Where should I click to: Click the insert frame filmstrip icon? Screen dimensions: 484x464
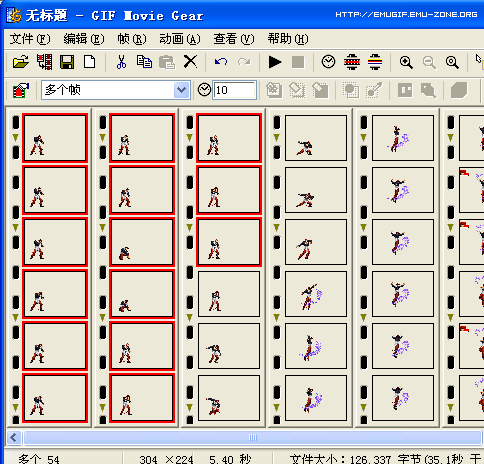coord(45,62)
